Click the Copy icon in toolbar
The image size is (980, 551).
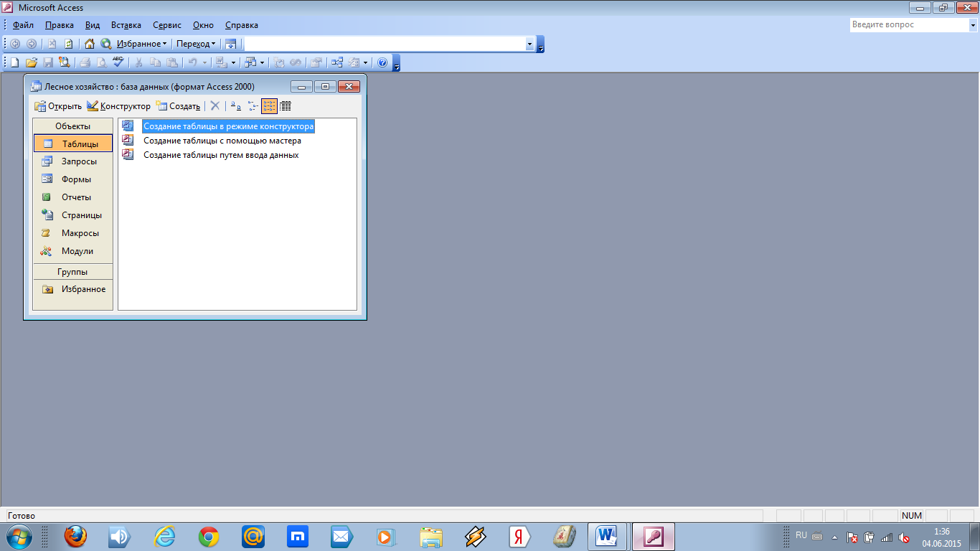pyautogui.click(x=156, y=62)
